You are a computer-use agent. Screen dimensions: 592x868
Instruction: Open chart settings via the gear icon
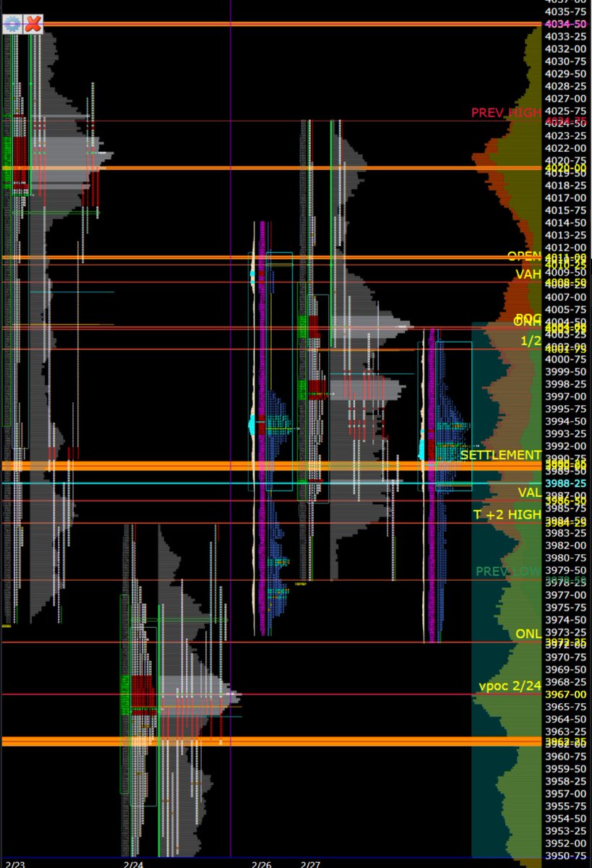[12, 25]
